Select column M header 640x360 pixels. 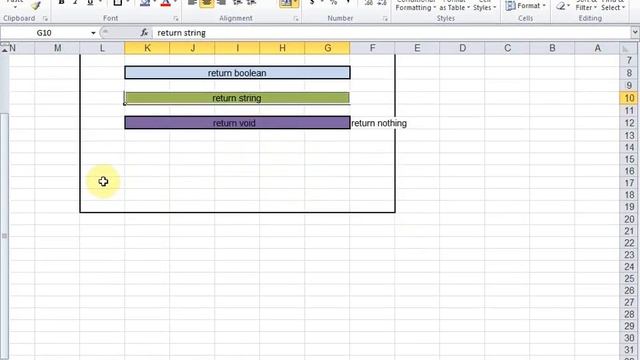[58, 48]
